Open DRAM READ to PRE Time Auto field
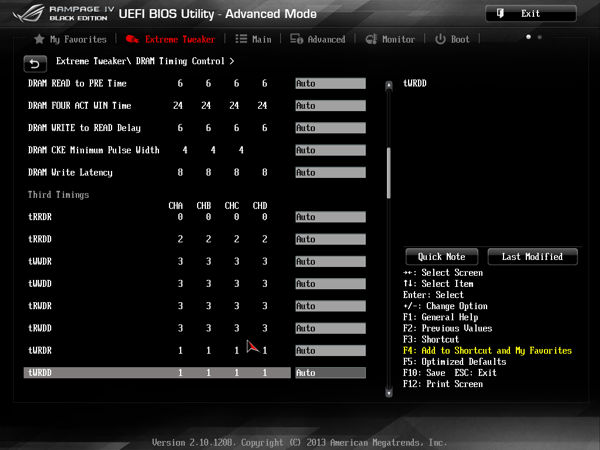Viewport: 600px width, 450px height. [331, 83]
